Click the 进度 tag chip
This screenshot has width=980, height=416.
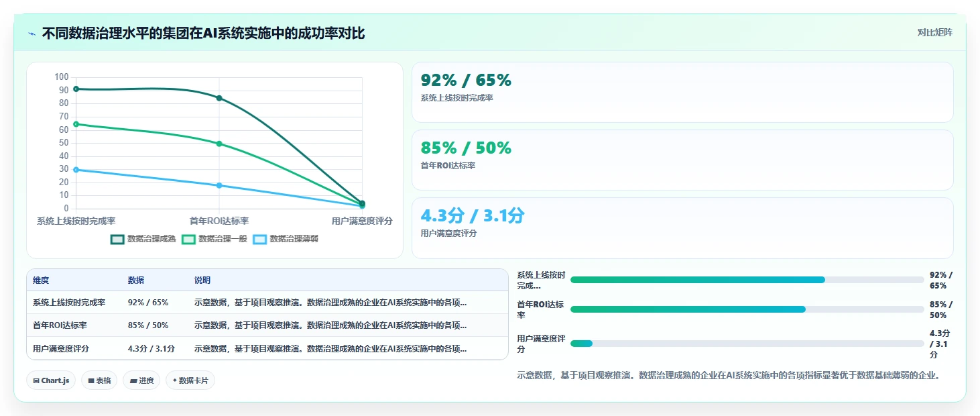point(141,380)
